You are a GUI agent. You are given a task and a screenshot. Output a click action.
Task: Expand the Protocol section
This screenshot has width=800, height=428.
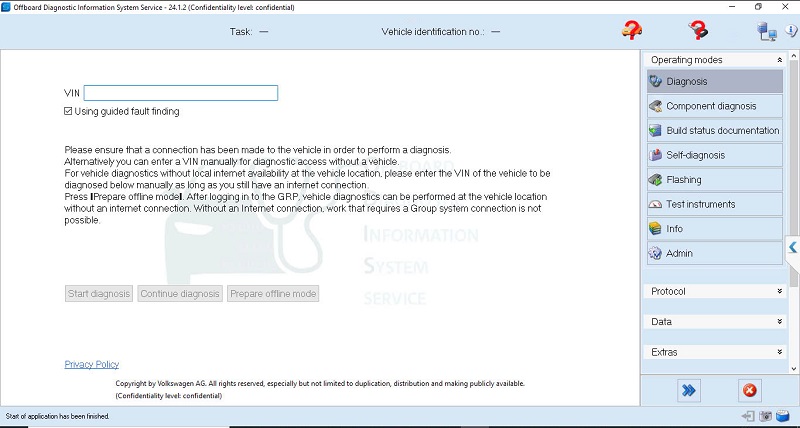[779, 291]
